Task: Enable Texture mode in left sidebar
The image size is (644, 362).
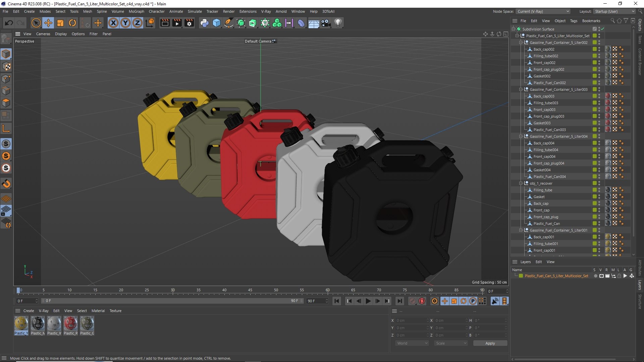Action: pos(6,66)
